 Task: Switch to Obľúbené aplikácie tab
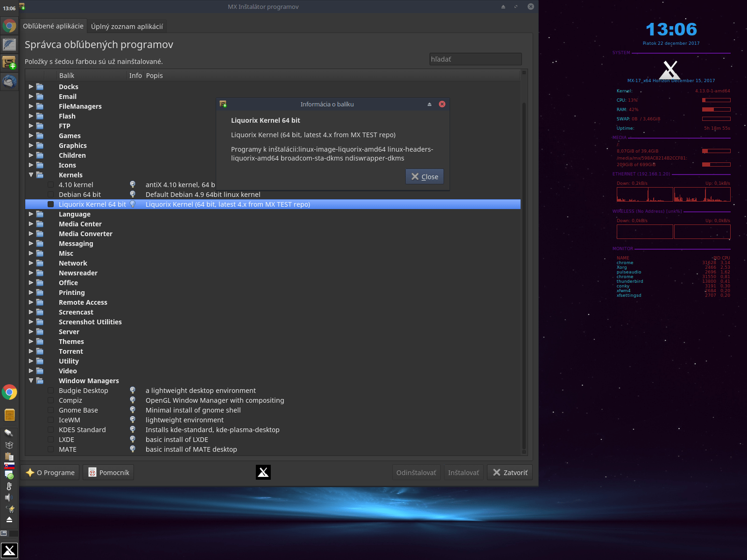point(53,26)
